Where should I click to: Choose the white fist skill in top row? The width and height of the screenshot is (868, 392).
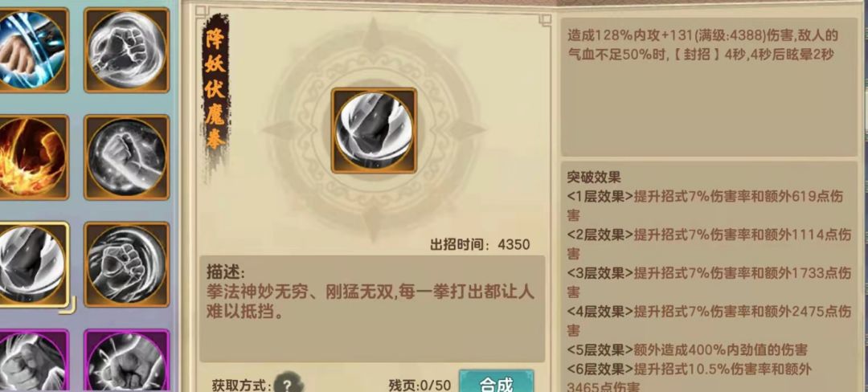tap(126, 50)
